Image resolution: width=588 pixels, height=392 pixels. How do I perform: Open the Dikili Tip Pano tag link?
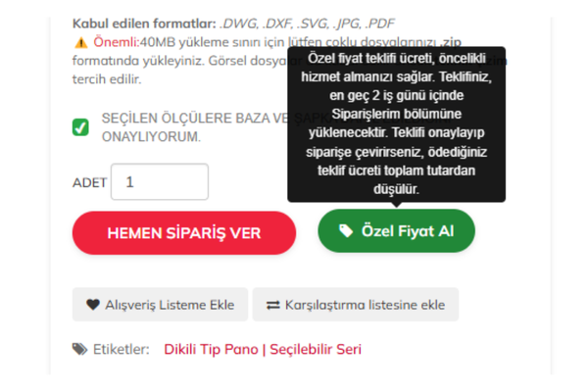click(211, 349)
